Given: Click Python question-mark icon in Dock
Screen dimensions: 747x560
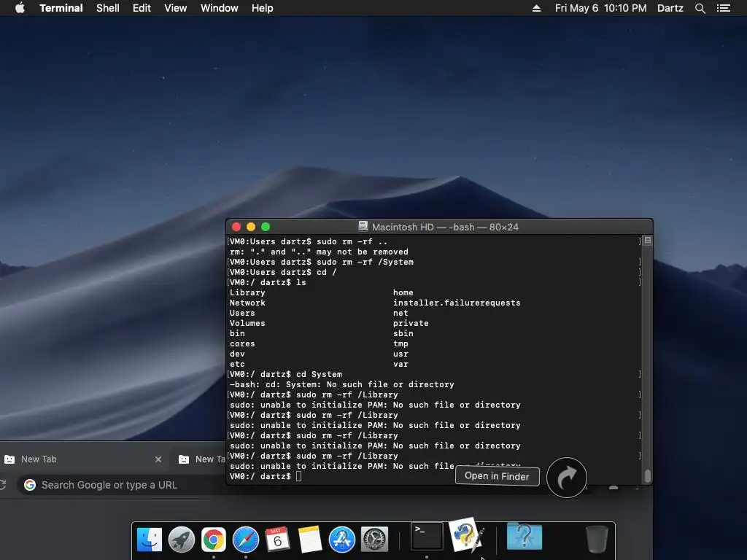Looking at the screenshot, I should (465, 534).
